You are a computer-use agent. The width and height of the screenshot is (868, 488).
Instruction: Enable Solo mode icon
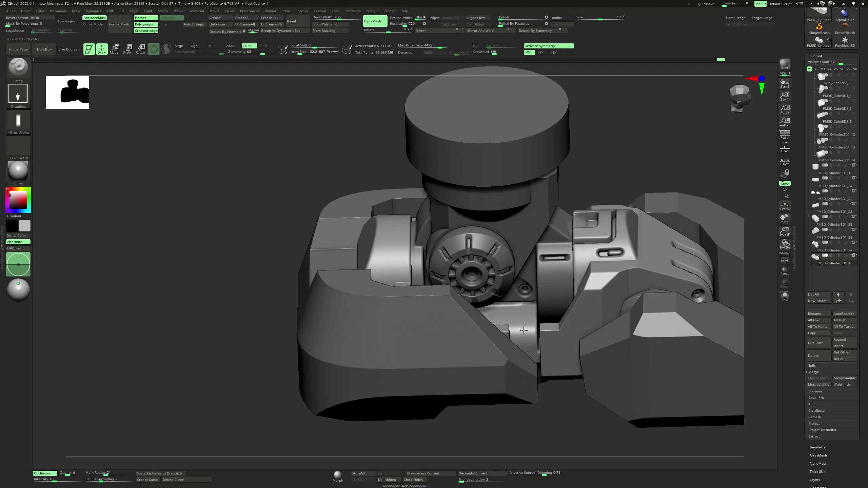tap(785, 296)
